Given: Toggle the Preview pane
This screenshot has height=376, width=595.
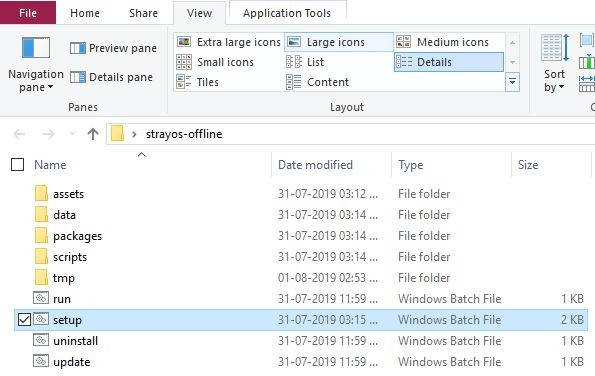Looking at the screenshot, I should [x=113, y=48].
